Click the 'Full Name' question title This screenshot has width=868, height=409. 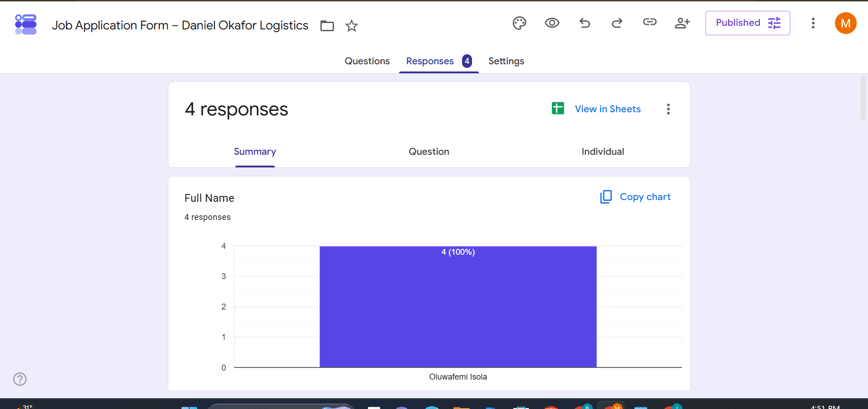click(x=209, y=198)
